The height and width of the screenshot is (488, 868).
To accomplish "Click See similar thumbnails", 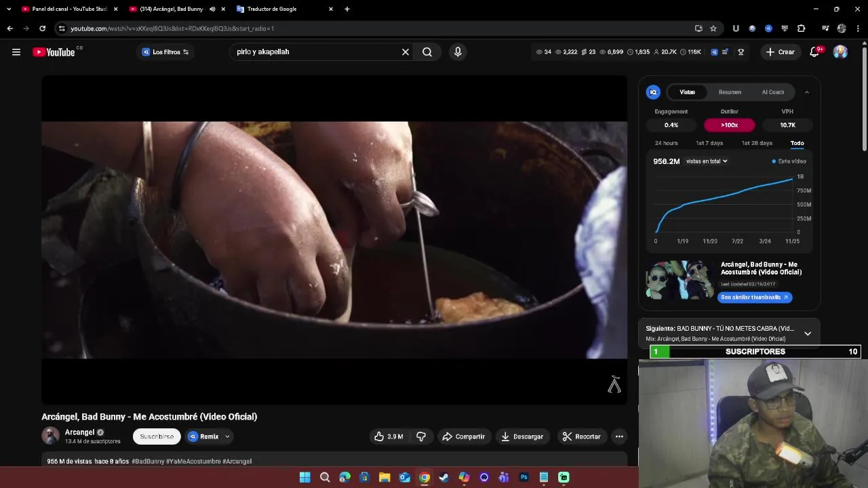I will pyautogui.click(x=754, y=298).
